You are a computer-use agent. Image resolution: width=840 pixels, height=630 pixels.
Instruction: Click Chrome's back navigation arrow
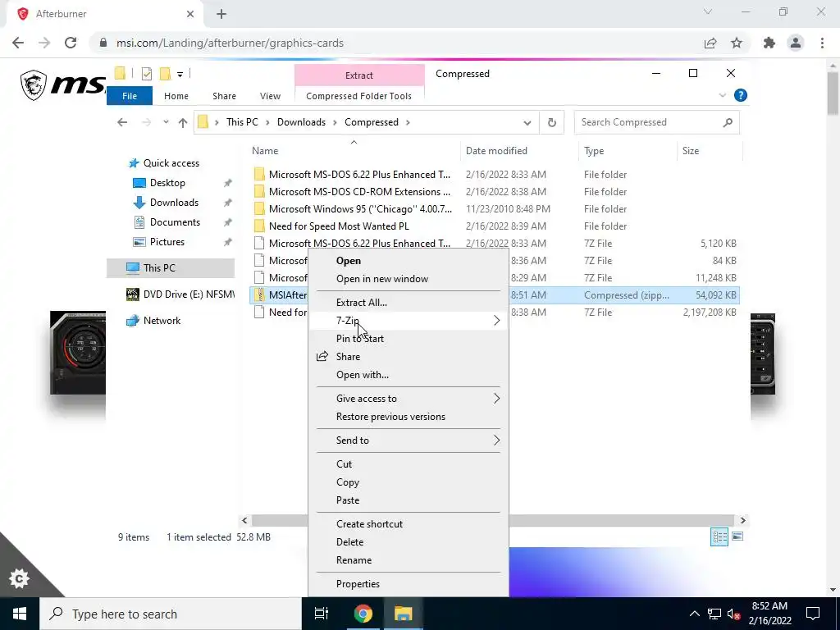pos(18,43)
